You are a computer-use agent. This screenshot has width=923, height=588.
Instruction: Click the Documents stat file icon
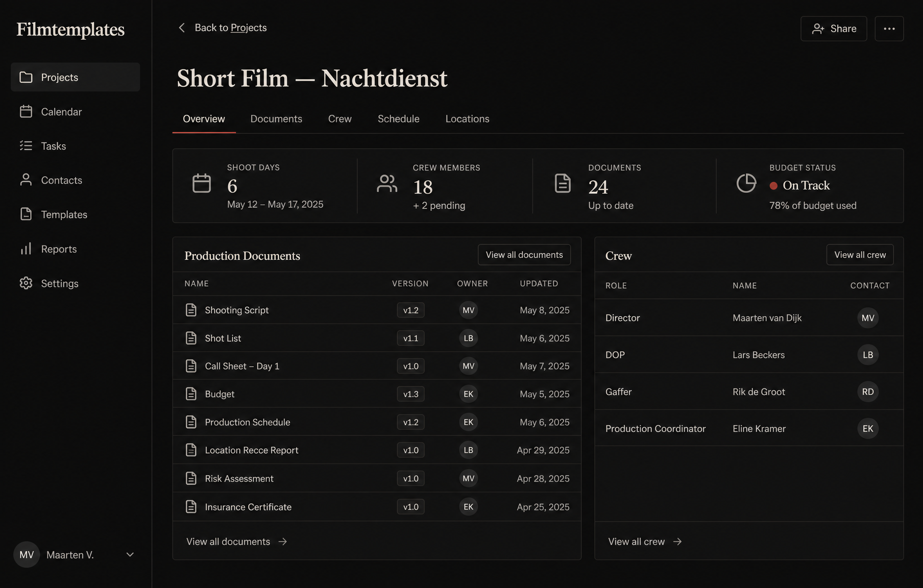[x=563, y=183]
